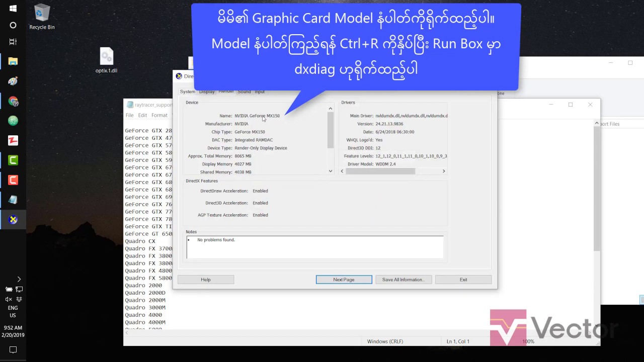Open the red Z app in taskbar
The image size is (644, 362).
point(13,141)
